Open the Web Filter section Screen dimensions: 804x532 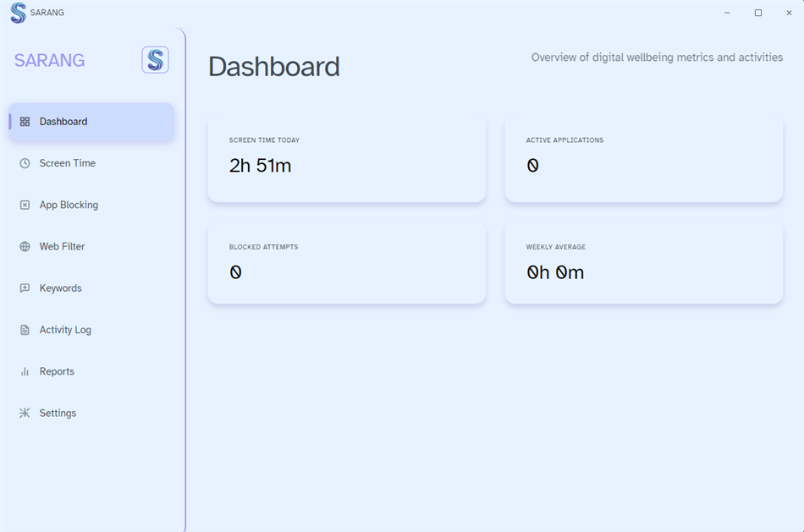pos(91,246)
